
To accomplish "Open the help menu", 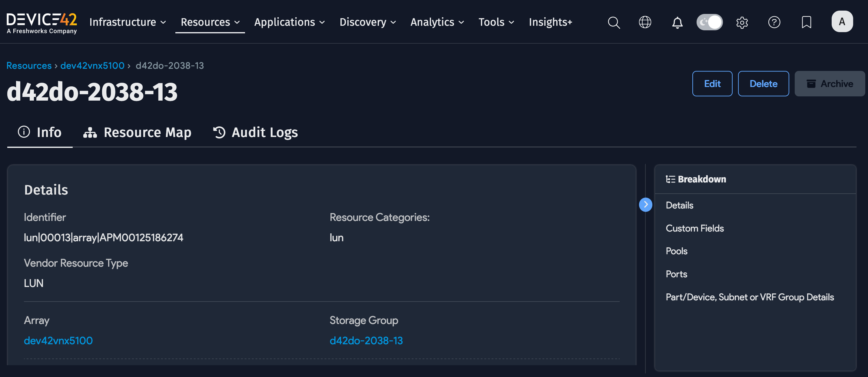I will [774, 22].
